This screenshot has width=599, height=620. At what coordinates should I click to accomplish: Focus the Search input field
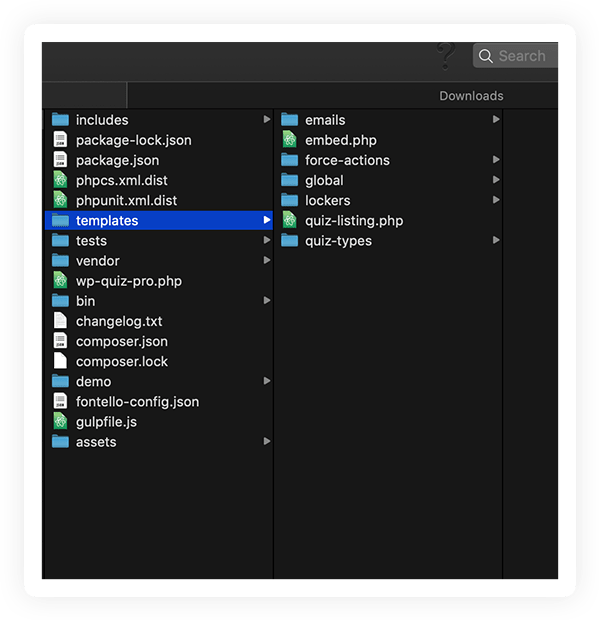tap(515, 56)
